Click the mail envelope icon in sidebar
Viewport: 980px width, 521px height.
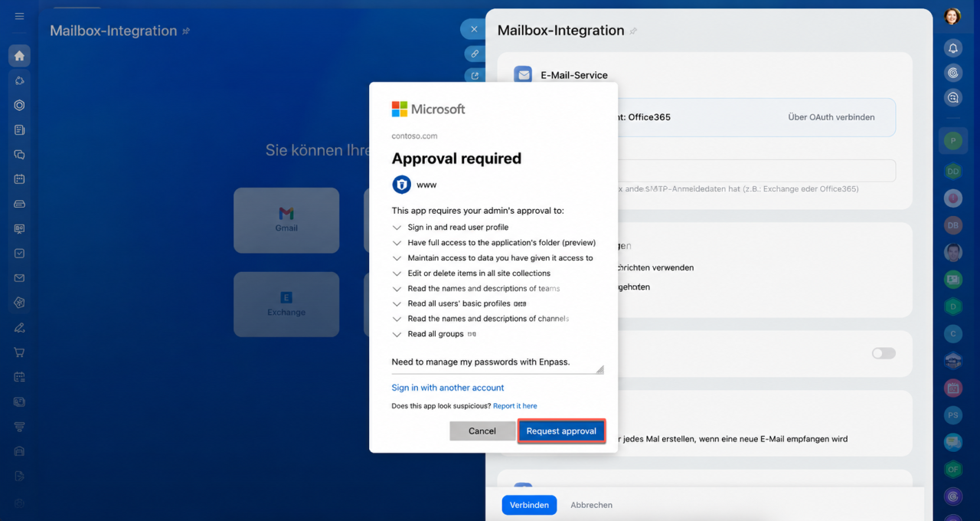[x=19, y=278]
